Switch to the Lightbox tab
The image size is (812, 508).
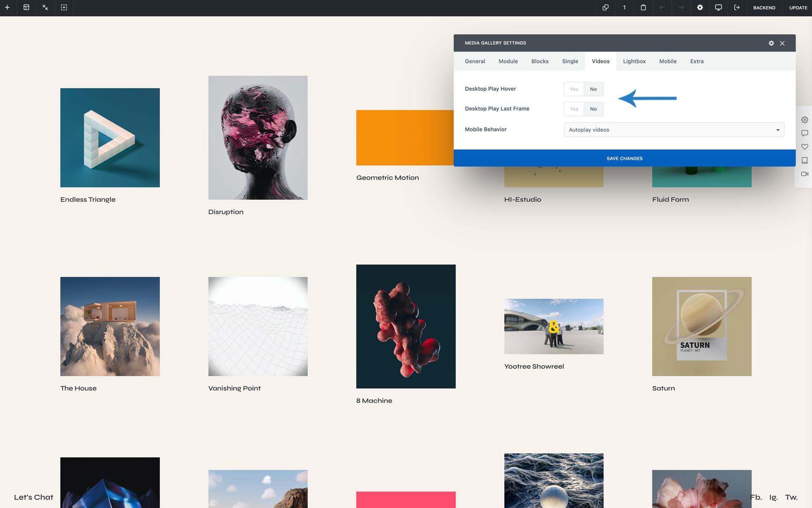pyautogui.click(x=634, y=61)
